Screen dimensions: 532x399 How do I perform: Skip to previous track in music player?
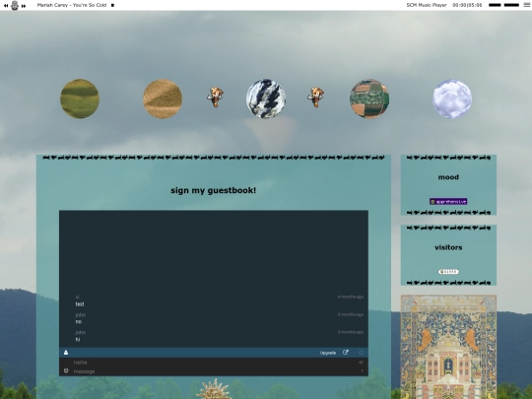(6, 6)
